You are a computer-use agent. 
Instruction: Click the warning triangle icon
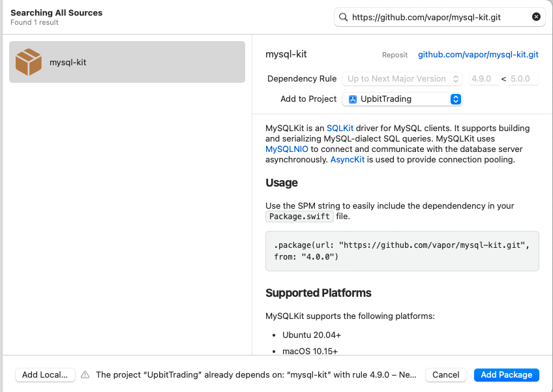[x=85, y=374]
